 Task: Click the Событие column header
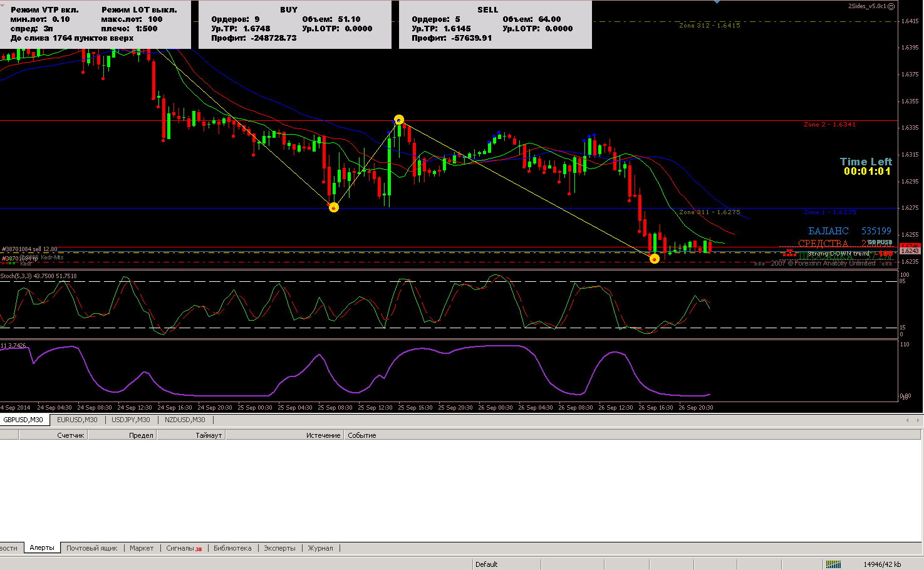pos(362,435)
